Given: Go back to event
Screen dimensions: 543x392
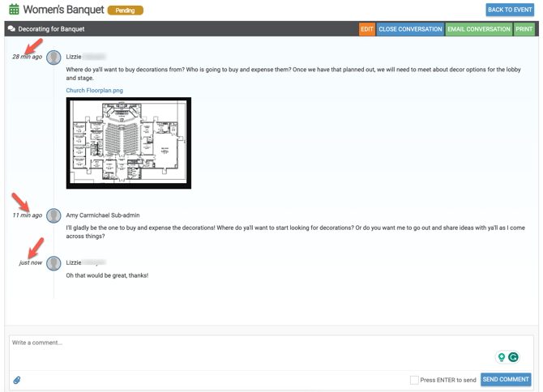Looking at the screenshot, I should coord(510,10).
